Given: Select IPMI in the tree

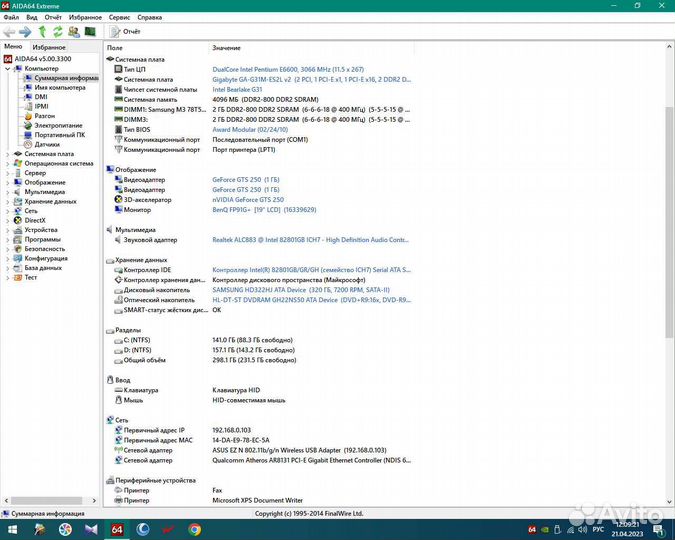Looking at the screenshot, I should pos(41,106).
